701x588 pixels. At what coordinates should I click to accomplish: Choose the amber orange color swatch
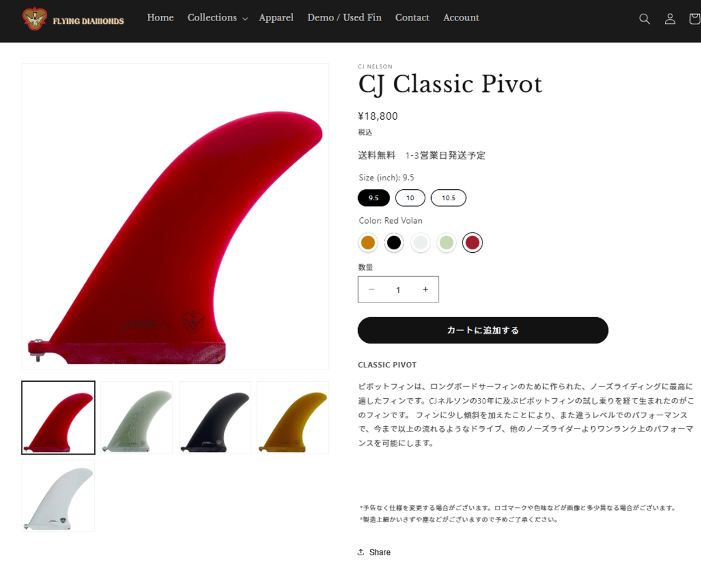[x=368, y=242]
